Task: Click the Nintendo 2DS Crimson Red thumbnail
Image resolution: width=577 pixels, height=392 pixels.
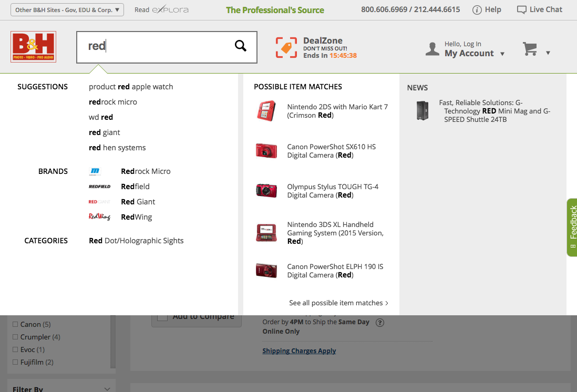Action: [266, 111]
